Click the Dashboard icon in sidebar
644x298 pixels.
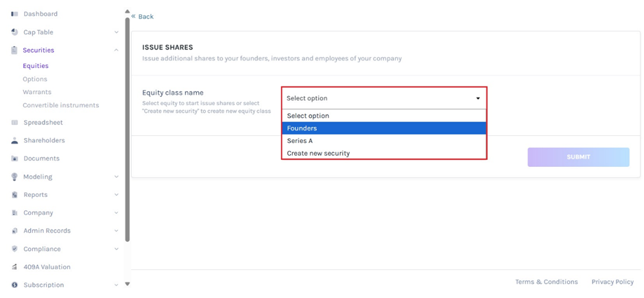14,14
